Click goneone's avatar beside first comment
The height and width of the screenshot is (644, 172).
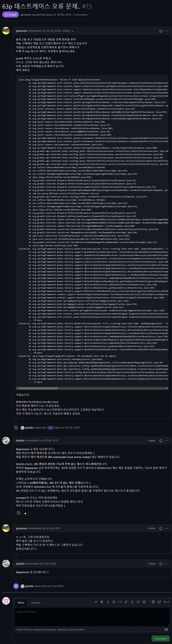6,31
